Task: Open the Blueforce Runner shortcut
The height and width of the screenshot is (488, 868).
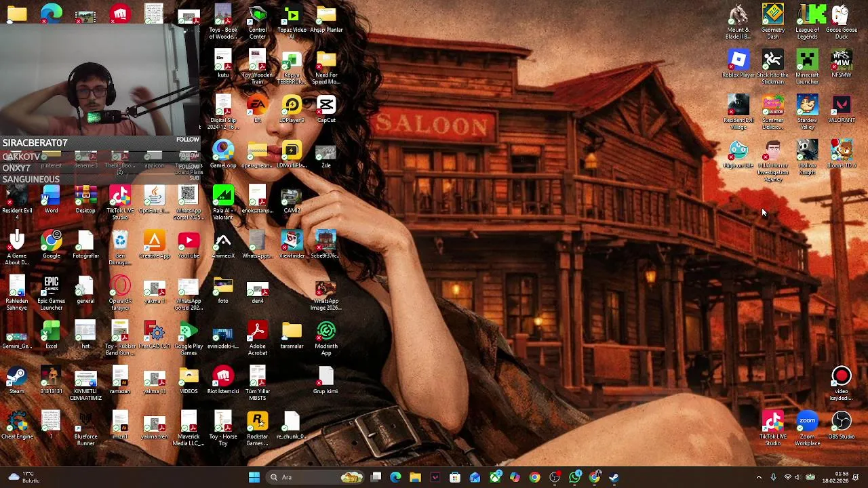Action: click(x=85, y=428)
